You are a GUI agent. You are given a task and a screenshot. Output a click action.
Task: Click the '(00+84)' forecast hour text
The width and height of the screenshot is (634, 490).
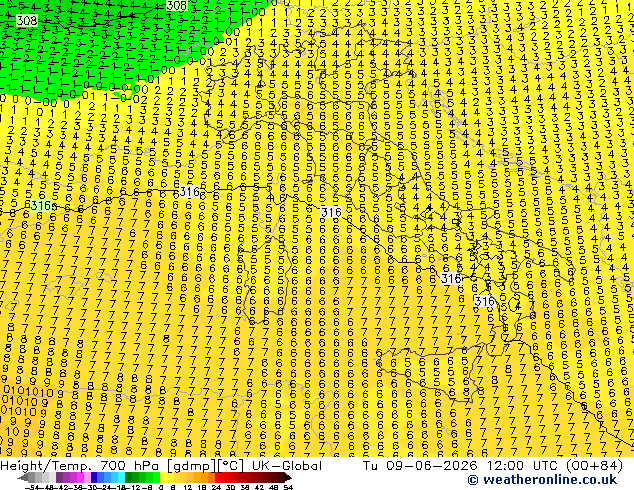click(x=594, y=466)
